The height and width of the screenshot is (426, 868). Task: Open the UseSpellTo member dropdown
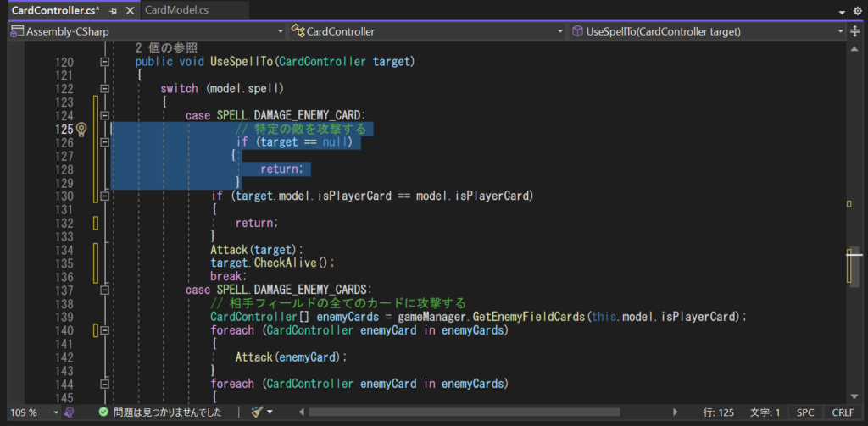840,31
